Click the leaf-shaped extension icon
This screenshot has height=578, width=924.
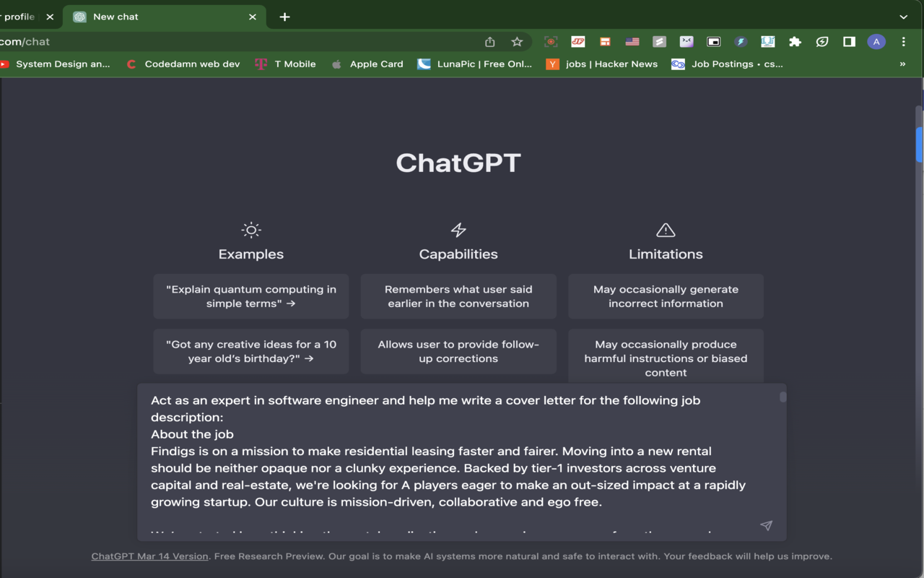(x=822, y=41)
